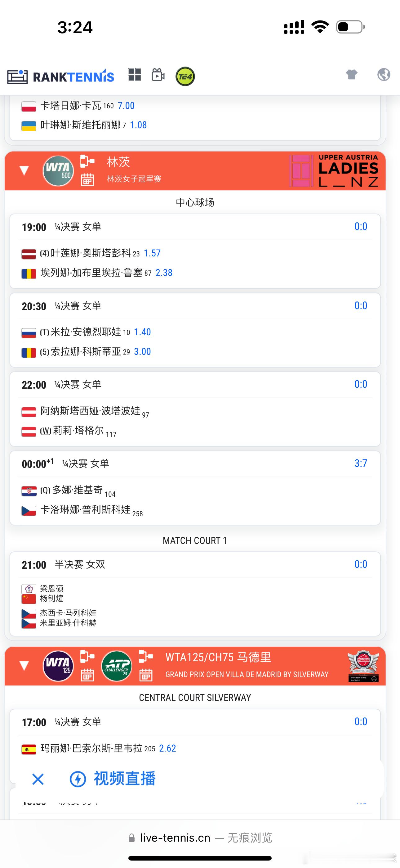This screenshot has height=868, width=400.
Task: Open the shirt theme icon
Action: click(x=352, y=75)
